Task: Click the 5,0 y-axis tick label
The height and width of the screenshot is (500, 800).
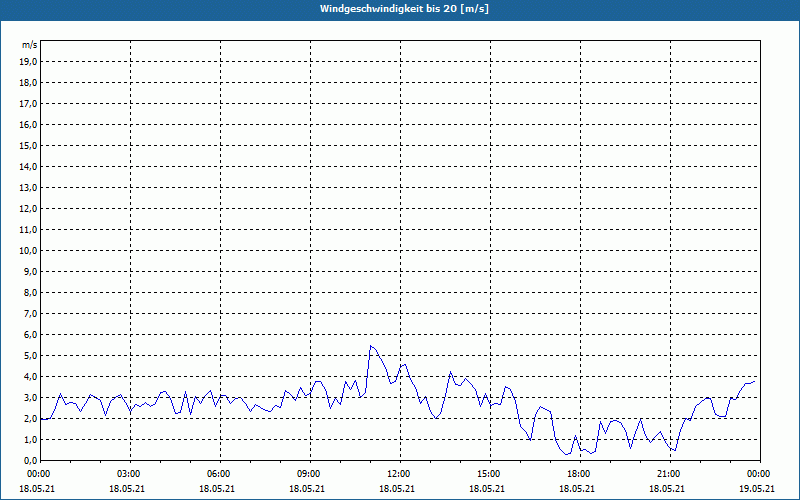Action: pyautogui.click(x=31, y=355)
